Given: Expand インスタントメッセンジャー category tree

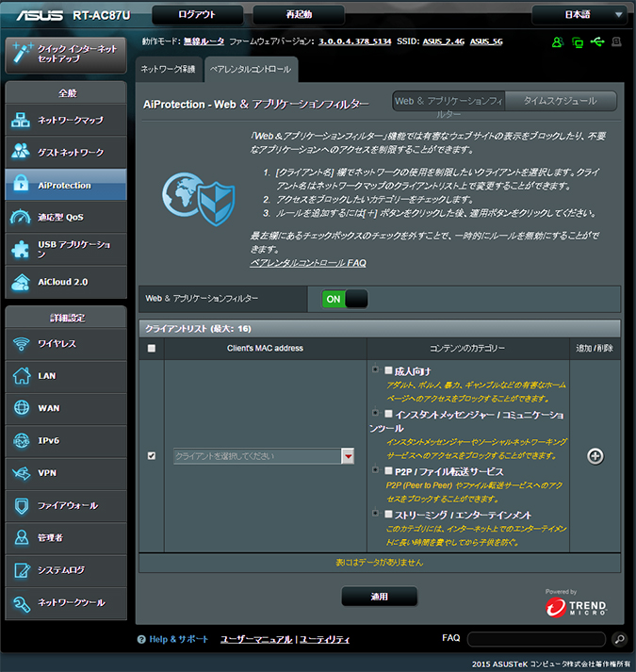Looking at the screenshot, I should coord(375,413).
